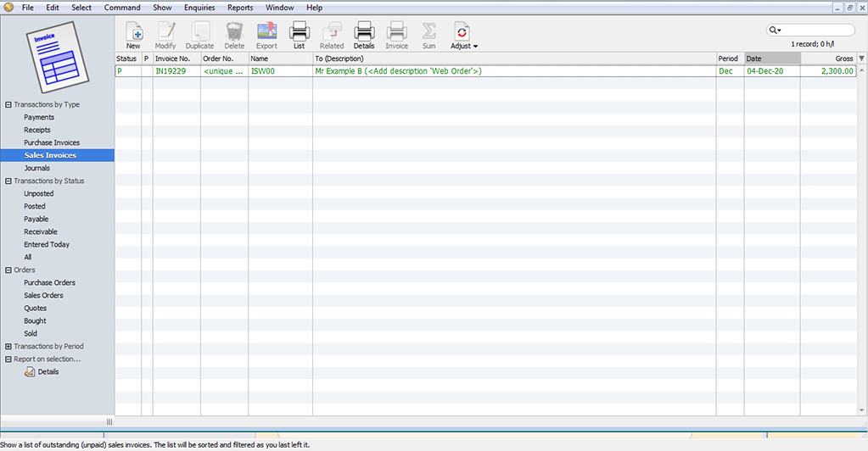Click the large Invoice document image

point(57,57)
